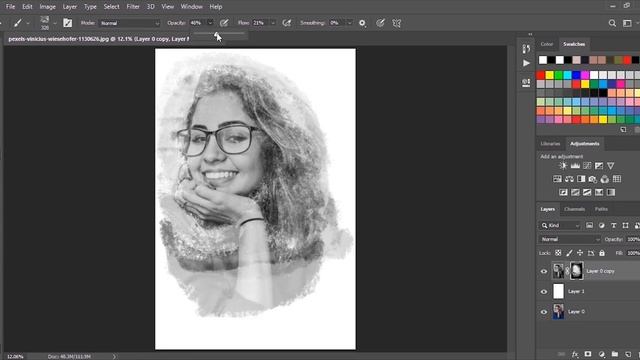Enable airbrush-style build-up icon
This screenshot has width=640, height=360.
point(287,23)
